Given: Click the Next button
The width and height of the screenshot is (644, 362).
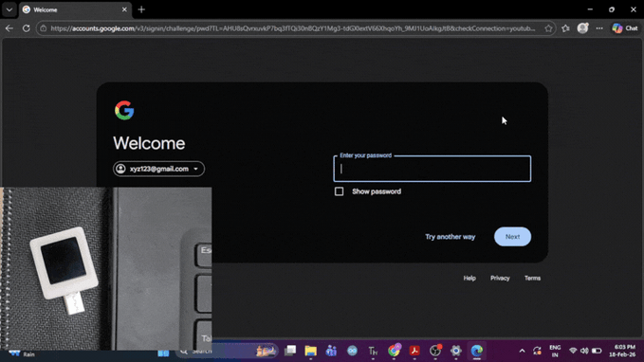Looking at the screenshot, I should pyautogui.click(x=512, y=237).
